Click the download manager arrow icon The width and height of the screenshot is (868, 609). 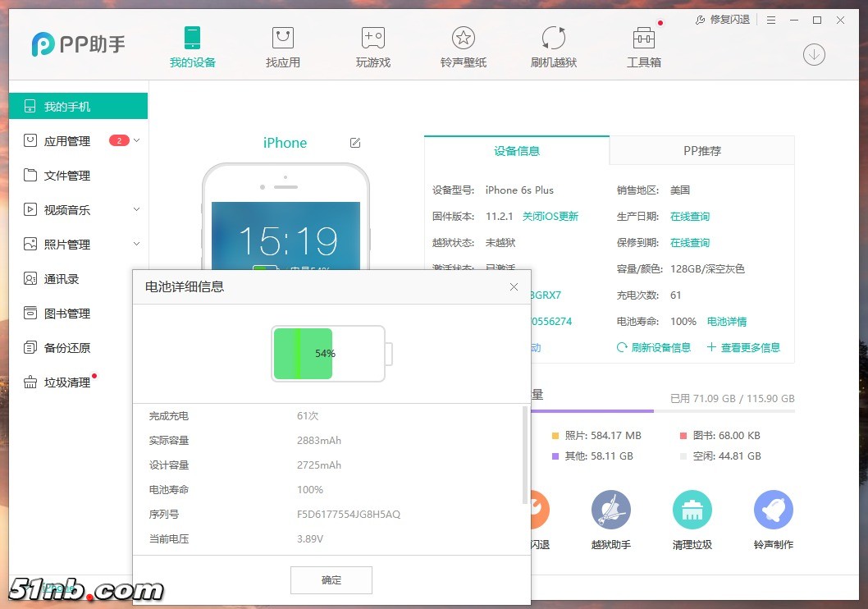814,54
